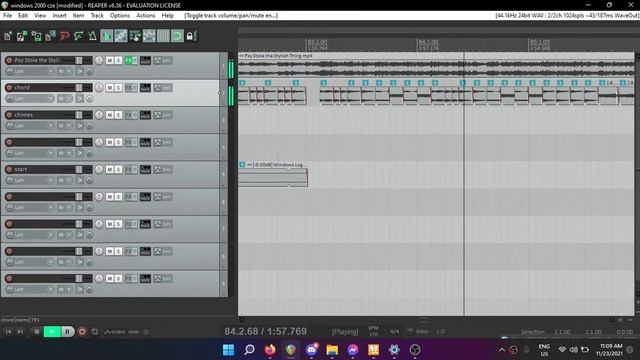This screenshot has width=640, height=360.
Task: Record-arm the Psy Stole the Styli track
Action: [x=9, y=60]
